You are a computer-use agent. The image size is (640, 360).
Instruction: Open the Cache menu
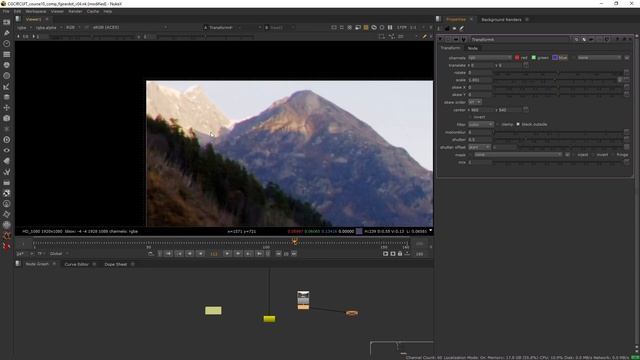(93, 11)
